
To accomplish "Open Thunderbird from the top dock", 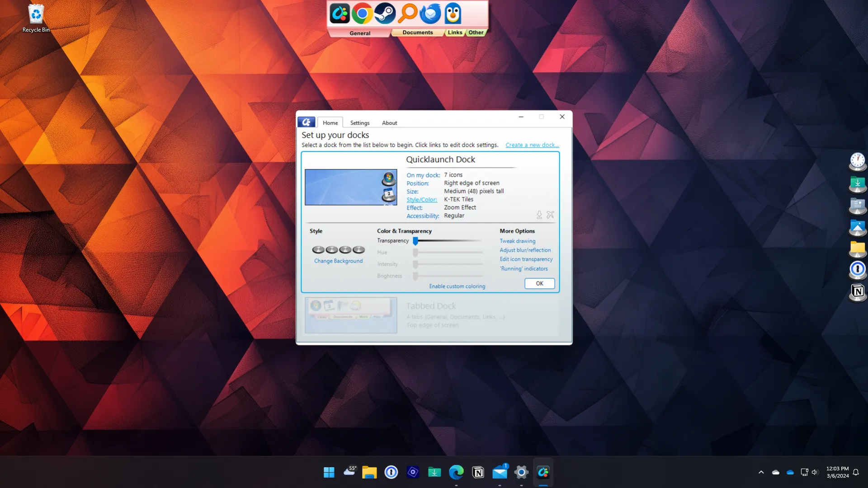I will 430,14.
